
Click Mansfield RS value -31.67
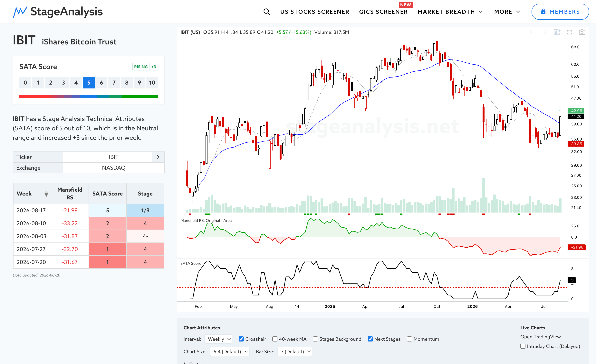coord(70,262)
